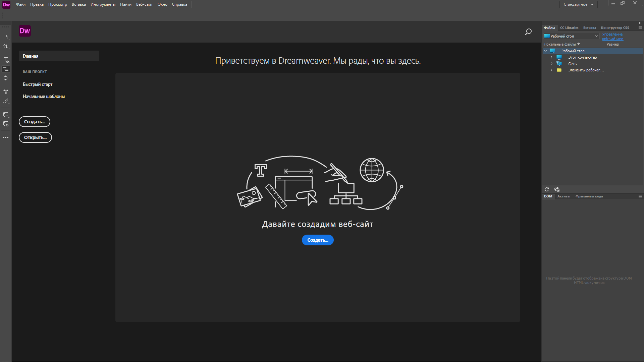Click the blue Создать... button
The image size is (644, 362).
point(318,240)
